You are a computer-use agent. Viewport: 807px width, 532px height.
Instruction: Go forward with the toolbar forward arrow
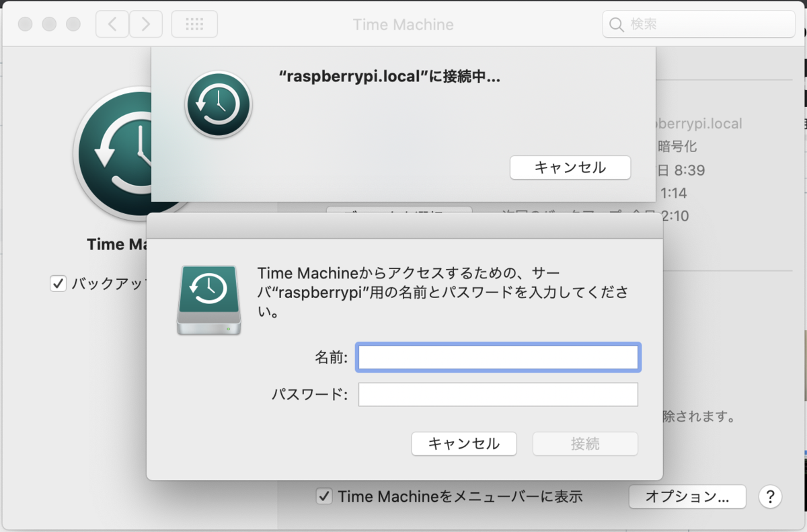(x=145, y=24)
